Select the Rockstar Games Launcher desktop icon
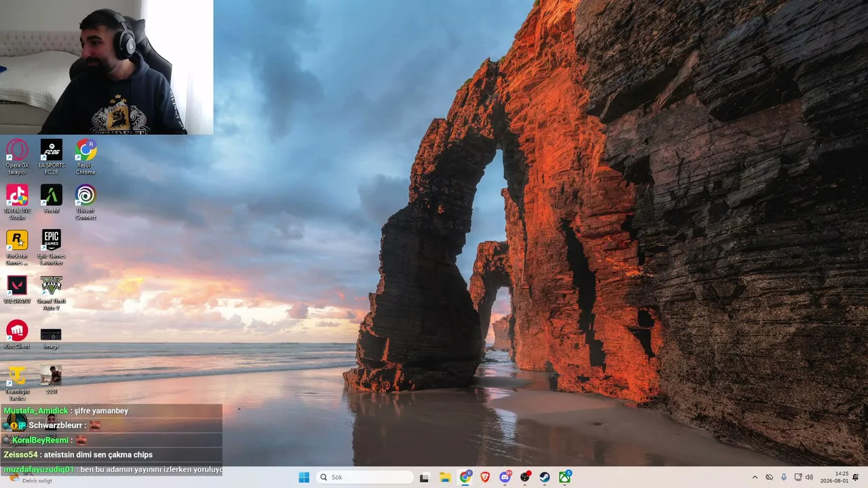The image size is (868, 488). coord(17,247)
